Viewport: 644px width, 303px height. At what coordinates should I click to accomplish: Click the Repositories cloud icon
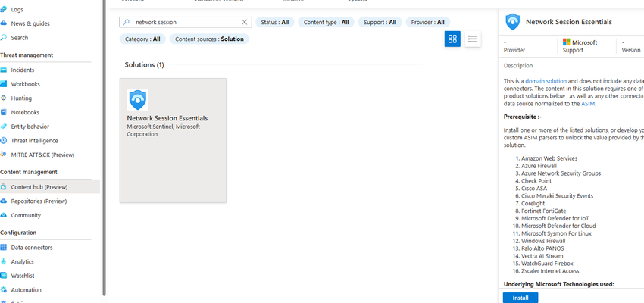tap(3, 201)
